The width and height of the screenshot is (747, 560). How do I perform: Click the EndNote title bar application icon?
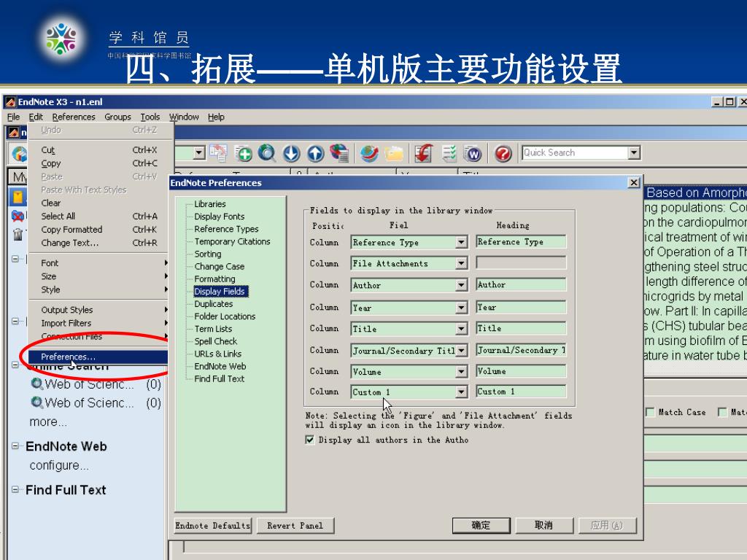tap(10, 102)
